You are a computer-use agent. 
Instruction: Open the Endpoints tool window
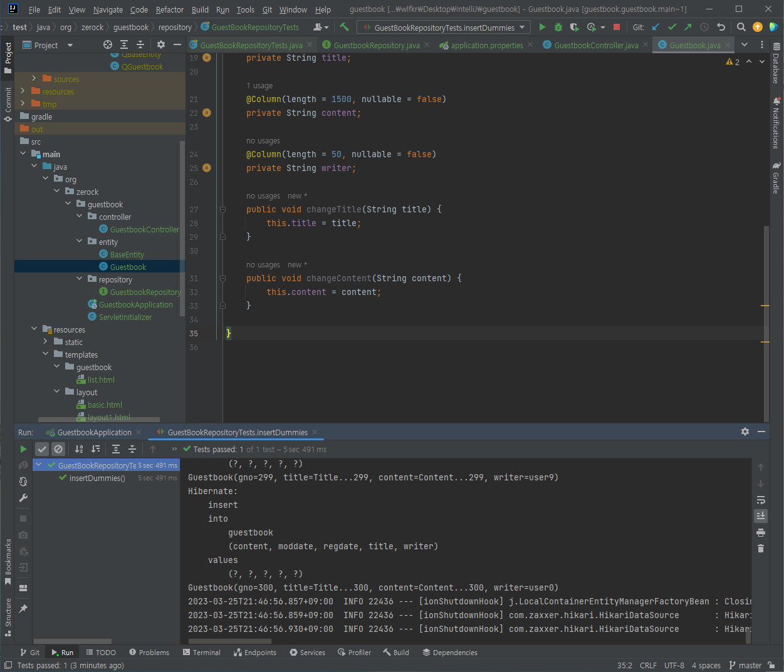click(255, 652)
